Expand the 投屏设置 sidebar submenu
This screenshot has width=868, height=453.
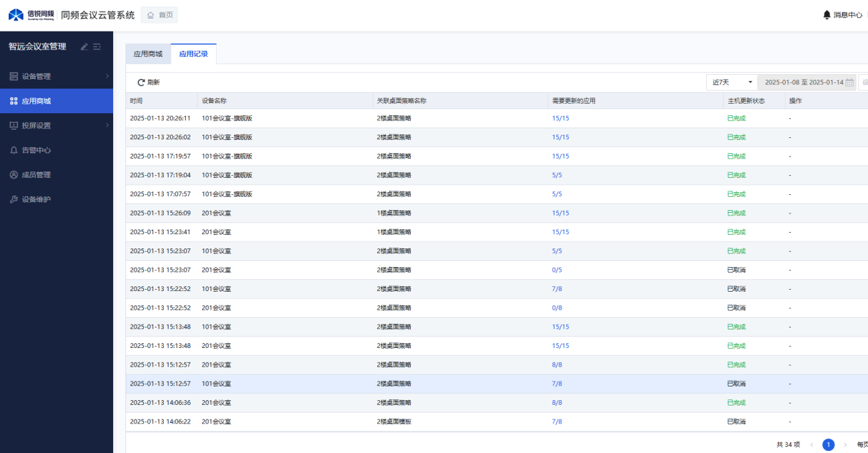[107, 126]
